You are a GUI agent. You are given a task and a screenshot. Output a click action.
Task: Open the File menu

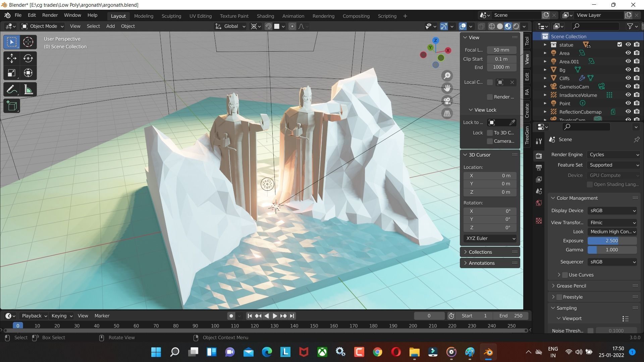[18, 15]
